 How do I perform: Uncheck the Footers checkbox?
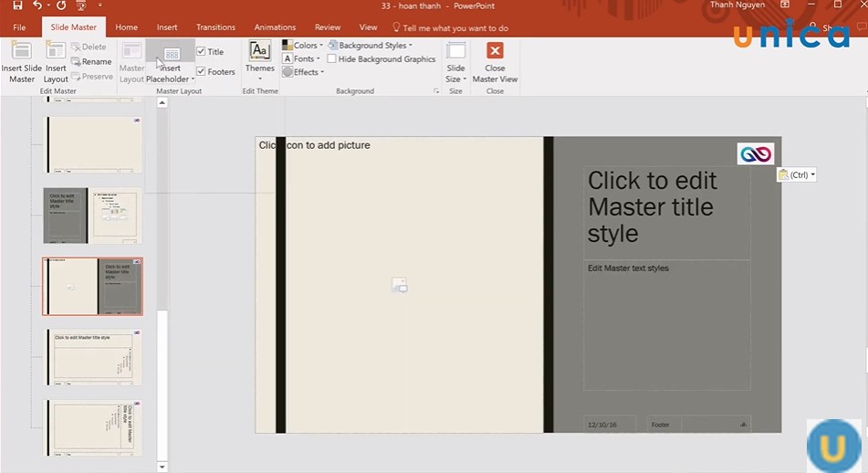click(x=202, y=72)
